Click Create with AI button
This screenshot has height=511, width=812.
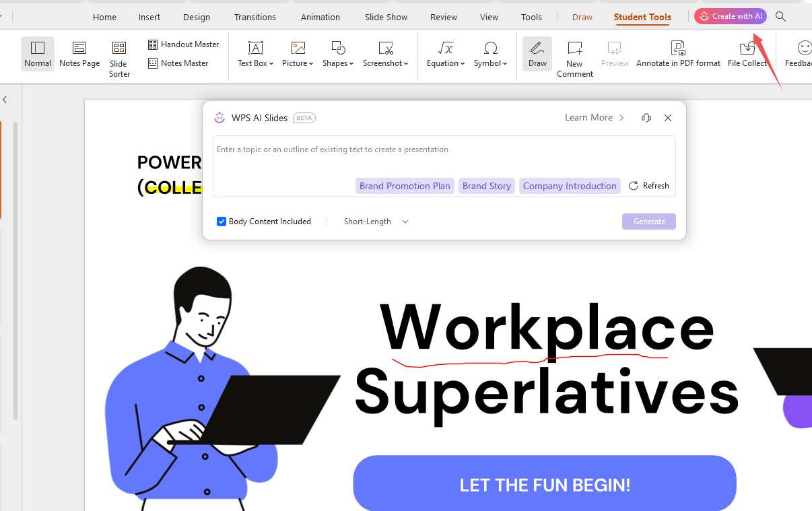(731, 16)
